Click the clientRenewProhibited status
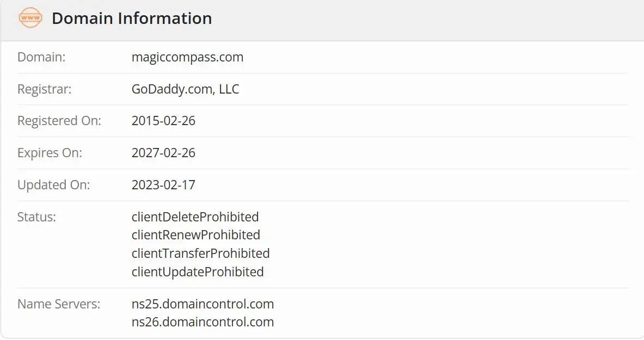The height and width of the screenshot is (340, 644). tap(196, 235)
